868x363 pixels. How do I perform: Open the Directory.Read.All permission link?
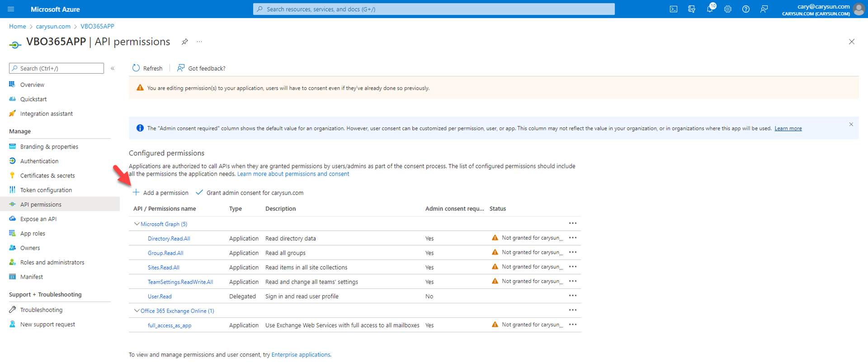pos(169,239)
